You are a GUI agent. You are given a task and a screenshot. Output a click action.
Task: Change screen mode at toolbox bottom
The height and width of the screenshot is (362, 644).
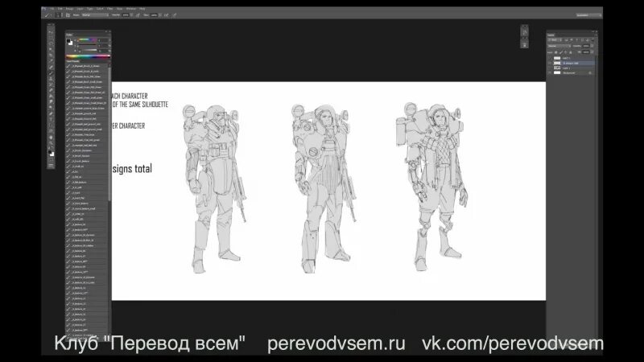(x=51, y=165)
